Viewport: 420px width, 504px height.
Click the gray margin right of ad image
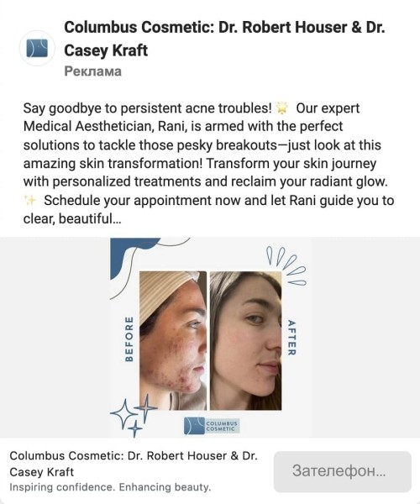click(365, 338)
